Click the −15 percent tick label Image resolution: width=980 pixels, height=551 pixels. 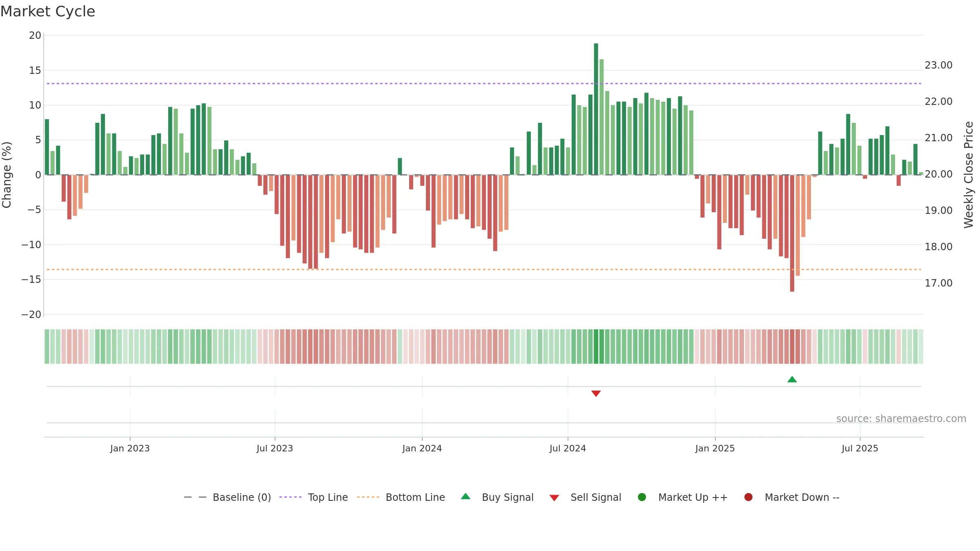coord(31,280)
